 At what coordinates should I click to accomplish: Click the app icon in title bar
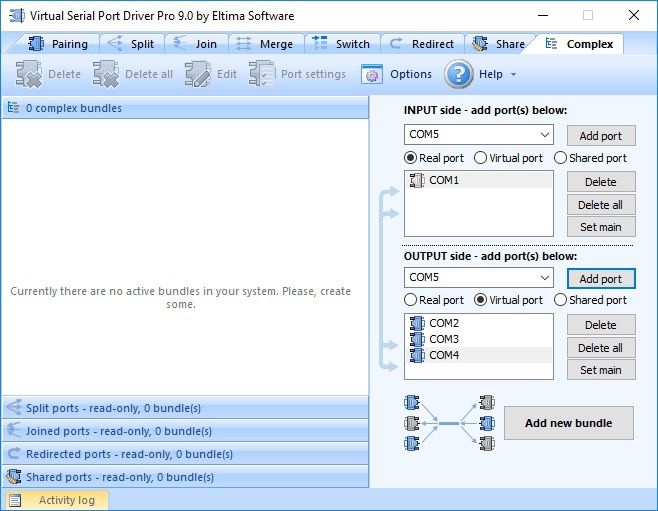17,16
